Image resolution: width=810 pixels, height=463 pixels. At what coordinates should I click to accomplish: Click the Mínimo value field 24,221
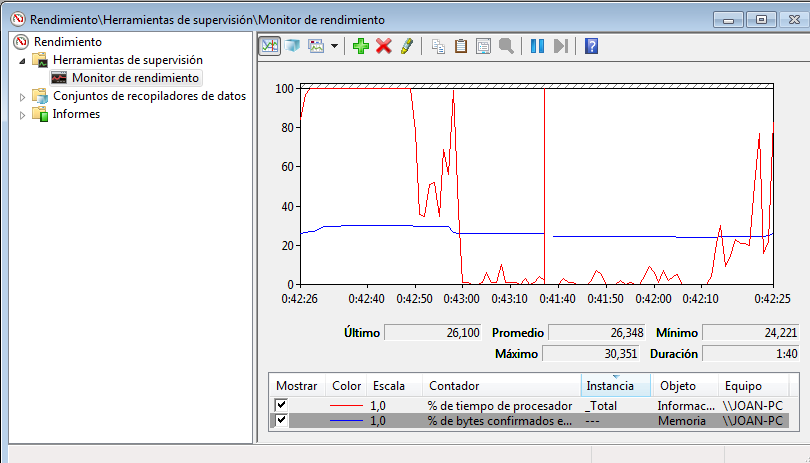point(751,333)
